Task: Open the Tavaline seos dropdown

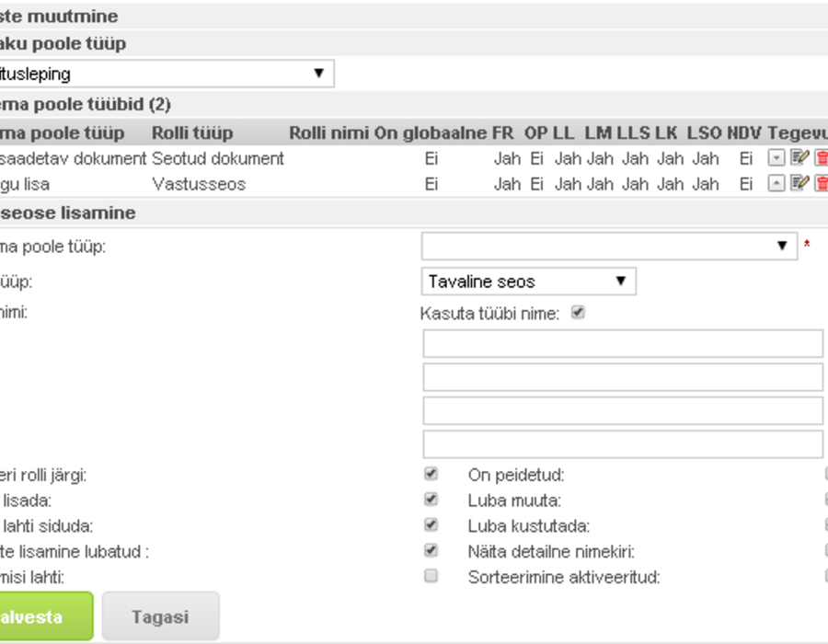Action: tap(529, 282)
